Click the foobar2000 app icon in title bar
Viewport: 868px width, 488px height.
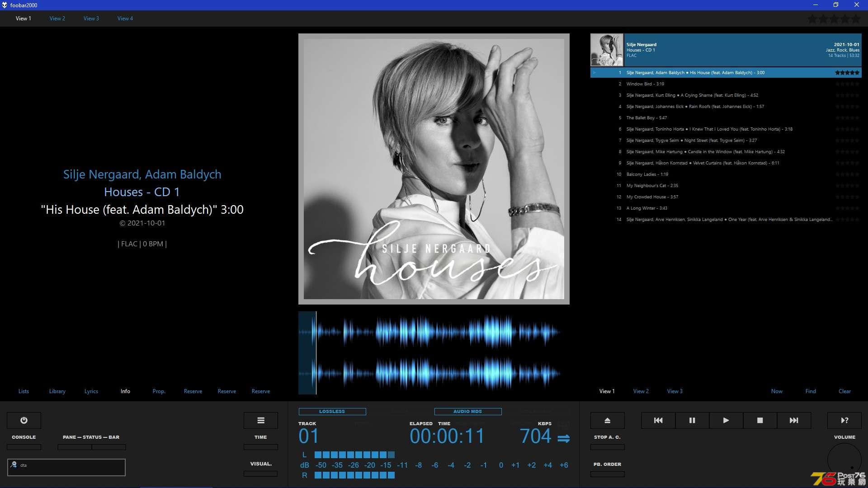click(5, 5)
